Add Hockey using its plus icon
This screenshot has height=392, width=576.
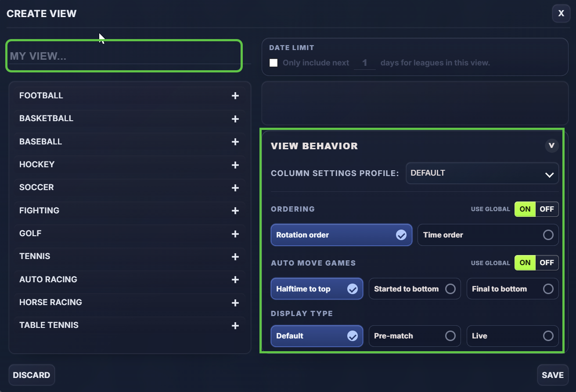pyautogui.click(x=235, y=165)
